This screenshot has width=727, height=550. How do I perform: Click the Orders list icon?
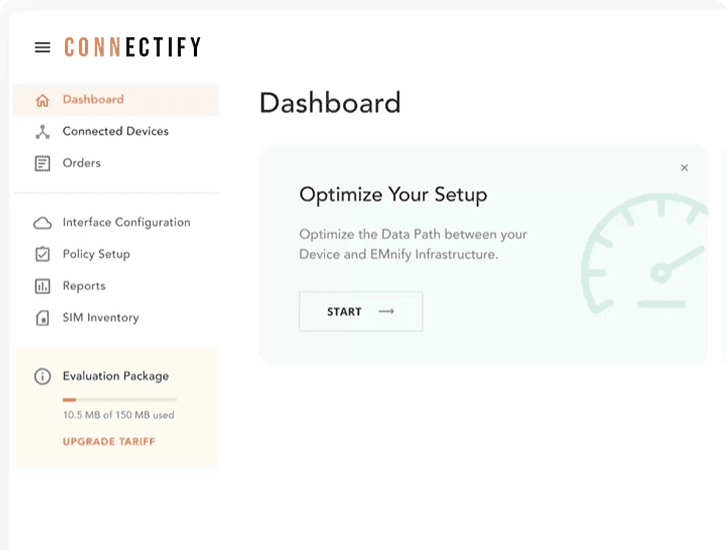42,163
